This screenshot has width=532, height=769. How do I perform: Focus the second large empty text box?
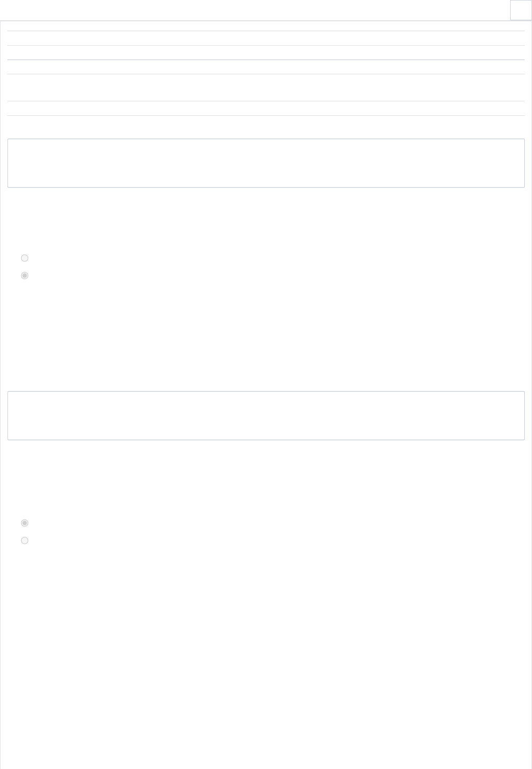266,416
